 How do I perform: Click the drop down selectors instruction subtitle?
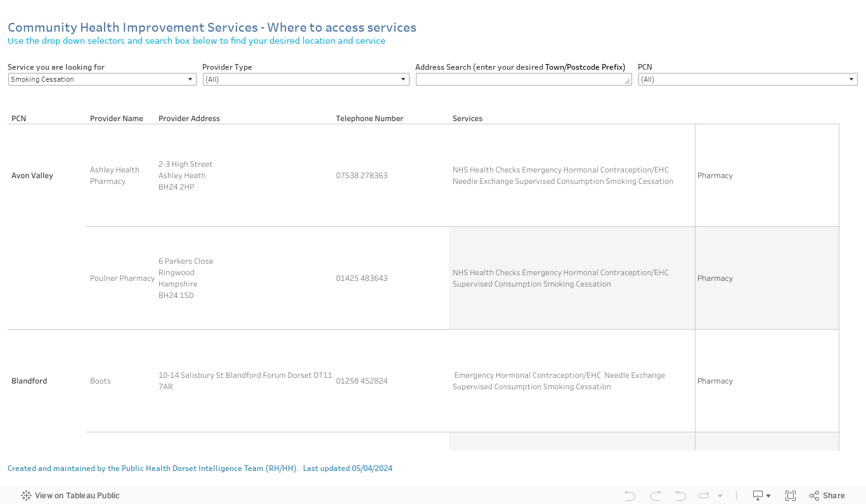pyautogui.click(x=197, y=41)
